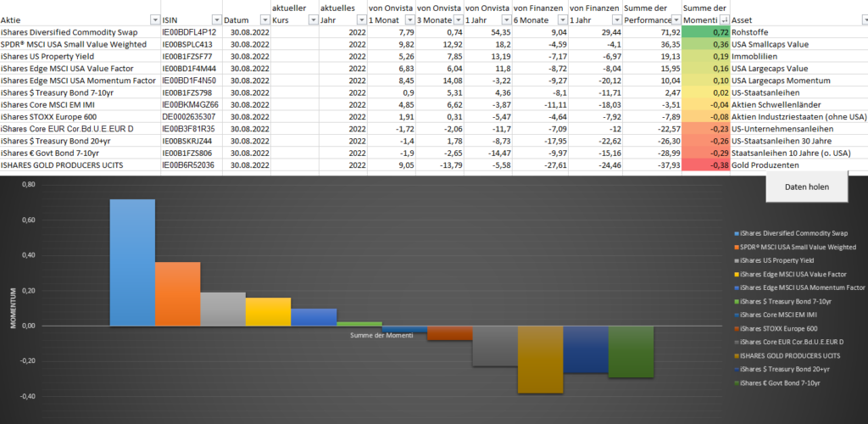Select the brown-gold Gold Producers negative chart bar
The image size is (868, 424).
coord(540,360)
